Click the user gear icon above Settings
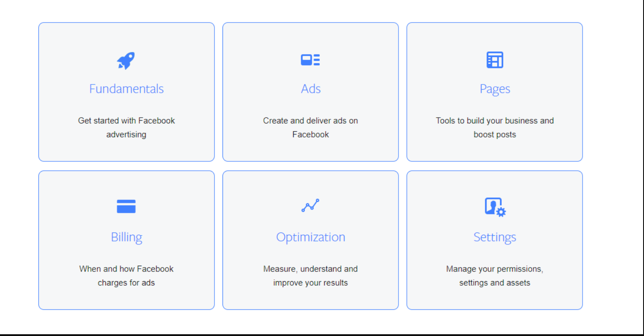The height and width of the screenshot is (336, 644). (495, 207)
